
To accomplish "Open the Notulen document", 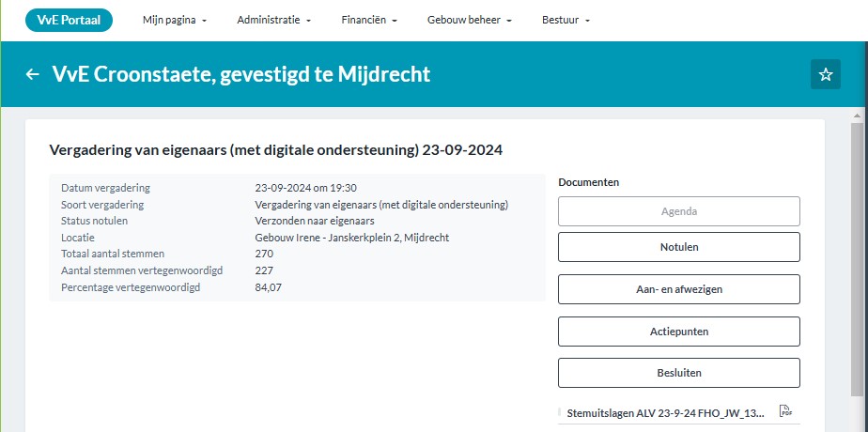I will (x=678, y=247).
